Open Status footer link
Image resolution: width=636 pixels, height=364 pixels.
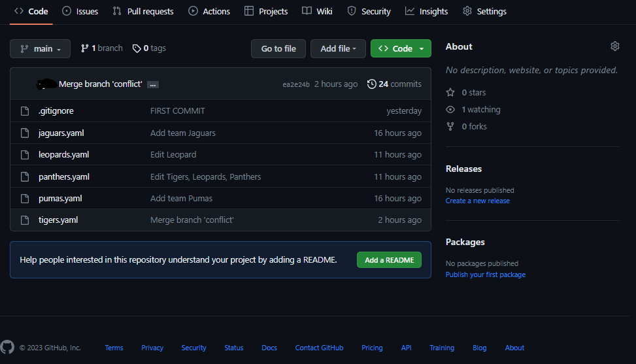point(233,348)
